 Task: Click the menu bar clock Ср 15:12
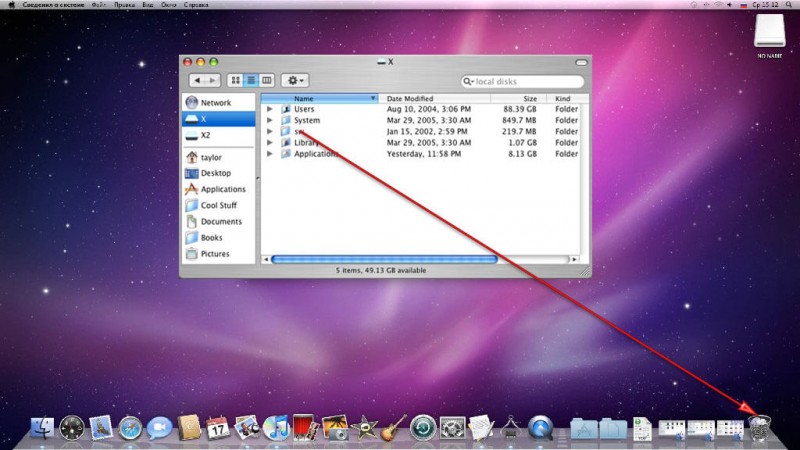pos(765,5)
